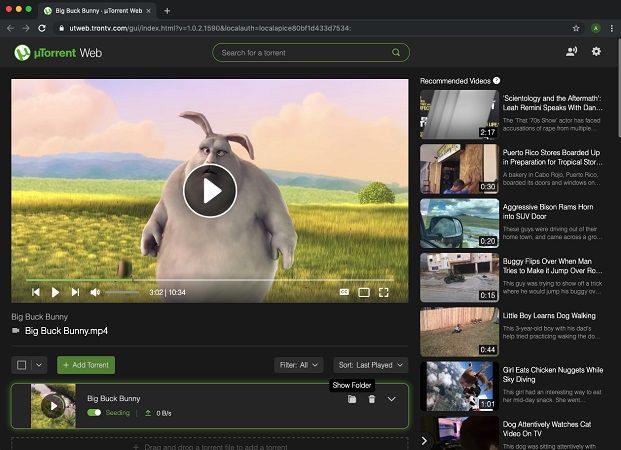
Task: Play video from the control bar
Action: (55, 292)
